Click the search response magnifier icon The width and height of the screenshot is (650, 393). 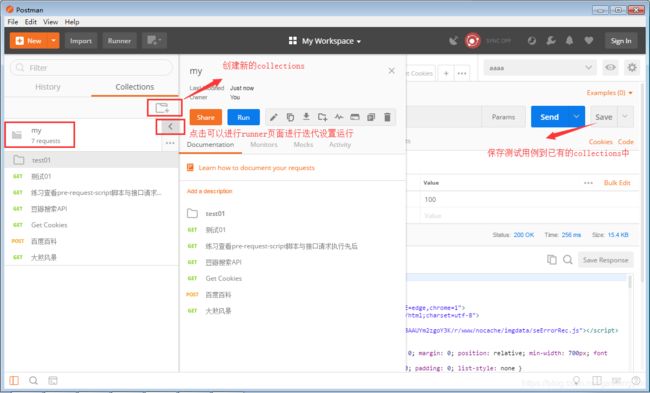[x=568, y=260]
